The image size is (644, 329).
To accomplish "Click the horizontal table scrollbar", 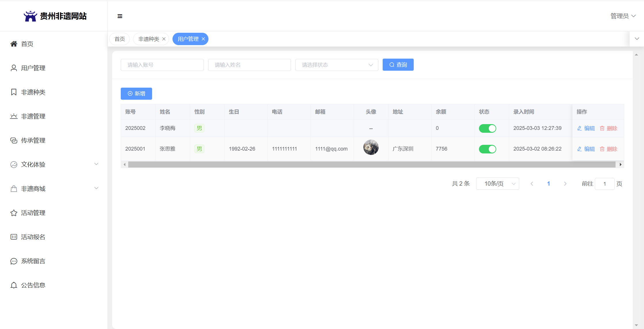I will click(x=372, y=164).
